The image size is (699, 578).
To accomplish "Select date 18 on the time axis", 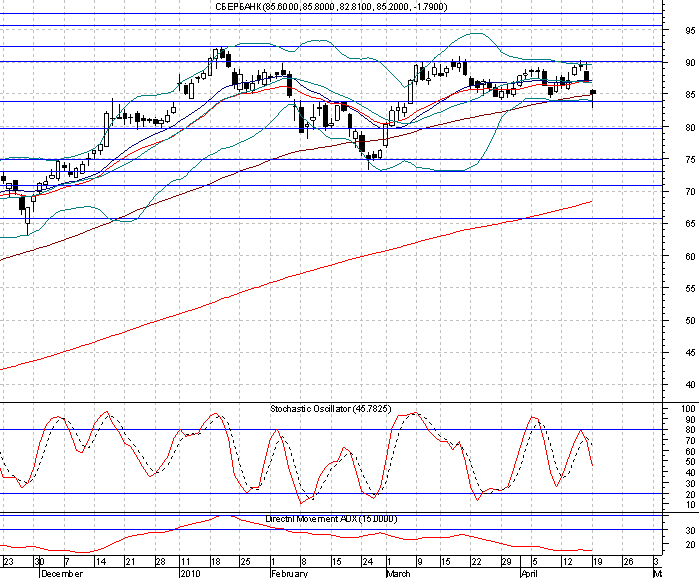I will (x=215, y=562).
